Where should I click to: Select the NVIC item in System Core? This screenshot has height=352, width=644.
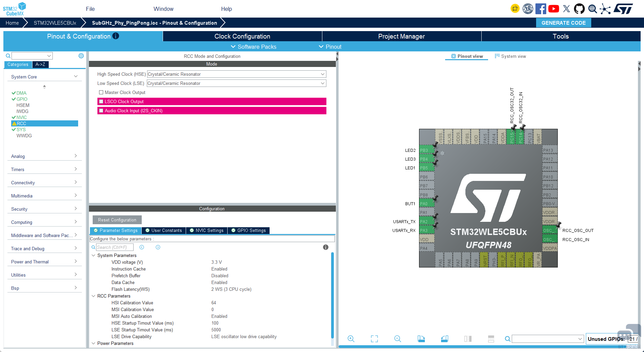coord(21,117)
